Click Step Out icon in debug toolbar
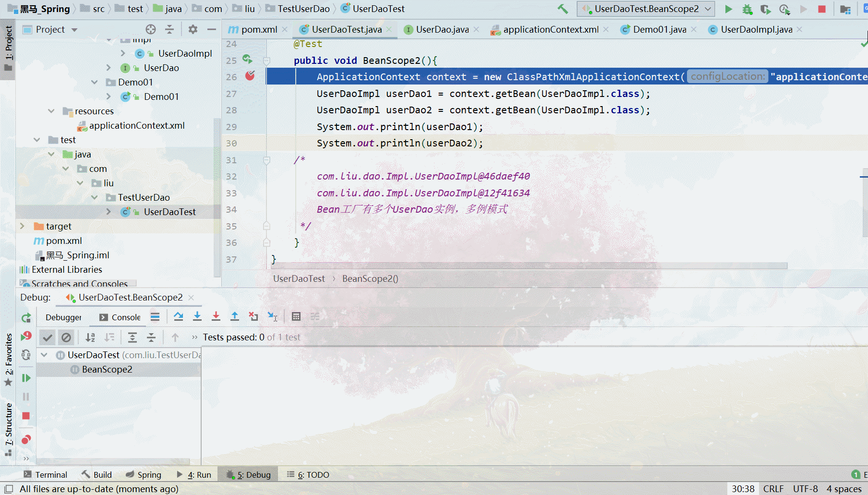Screen dimensions: 868x495 tap(235, 316)
